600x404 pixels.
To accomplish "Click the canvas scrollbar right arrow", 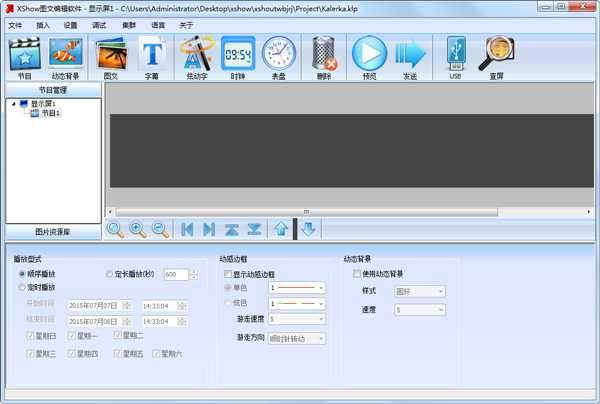I will [589, 212].
